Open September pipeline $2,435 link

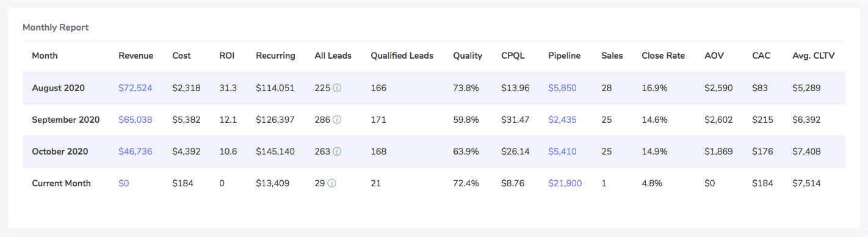(x=562, y=120)
